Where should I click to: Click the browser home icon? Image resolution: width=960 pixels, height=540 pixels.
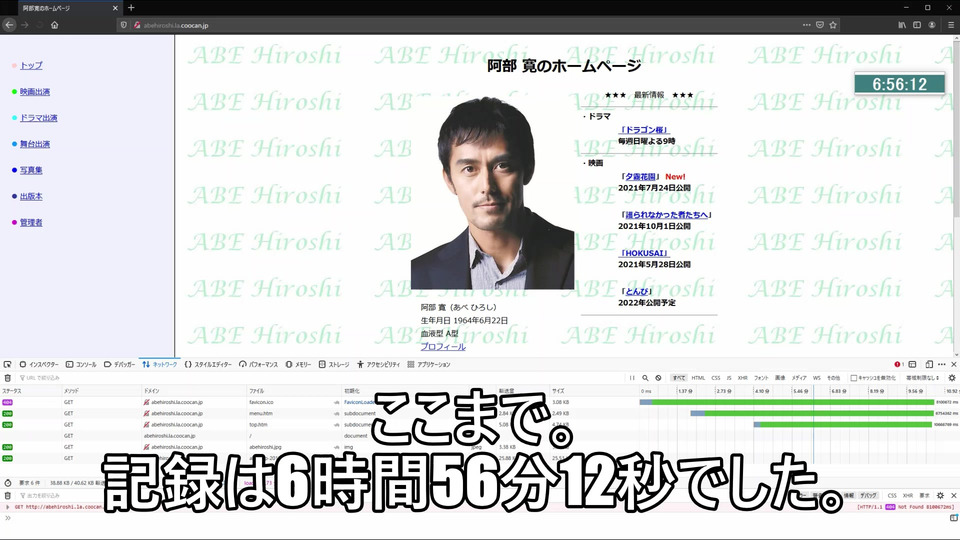click(54, 25)
